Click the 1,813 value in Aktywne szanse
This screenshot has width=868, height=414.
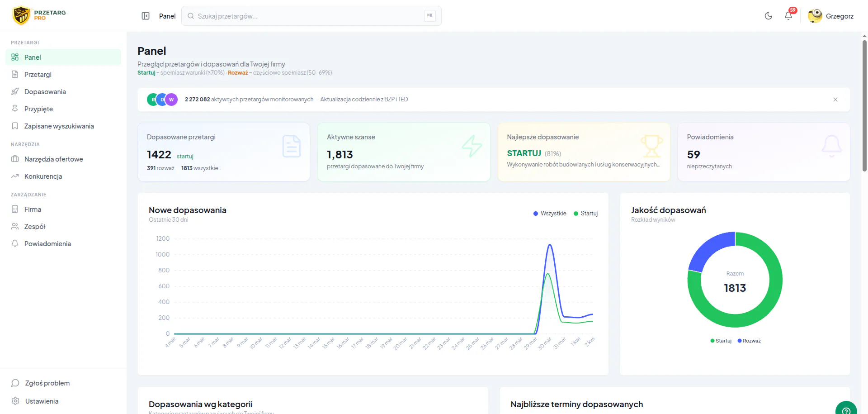340,155
